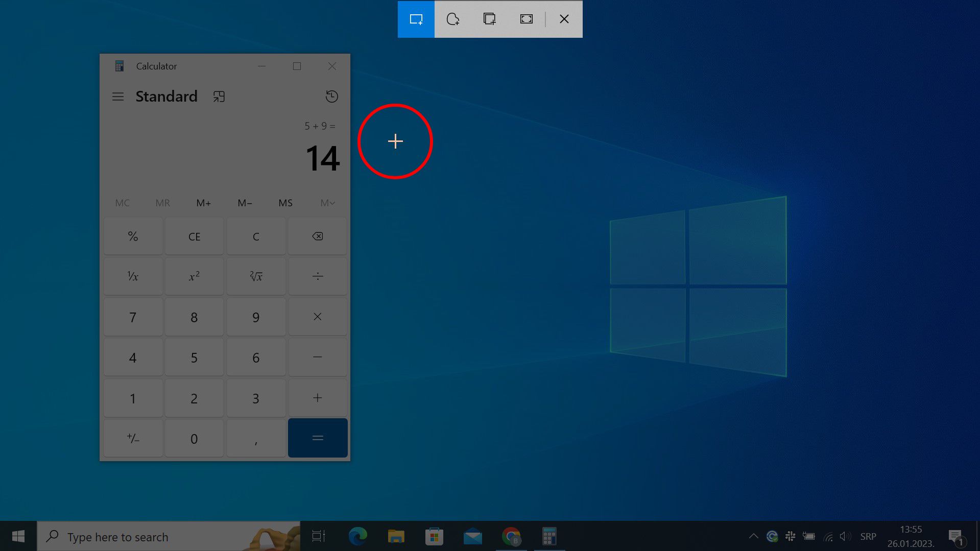Open volume control in system tray
The width and height of the screenshot is (980, 551).
pos(845,536)
